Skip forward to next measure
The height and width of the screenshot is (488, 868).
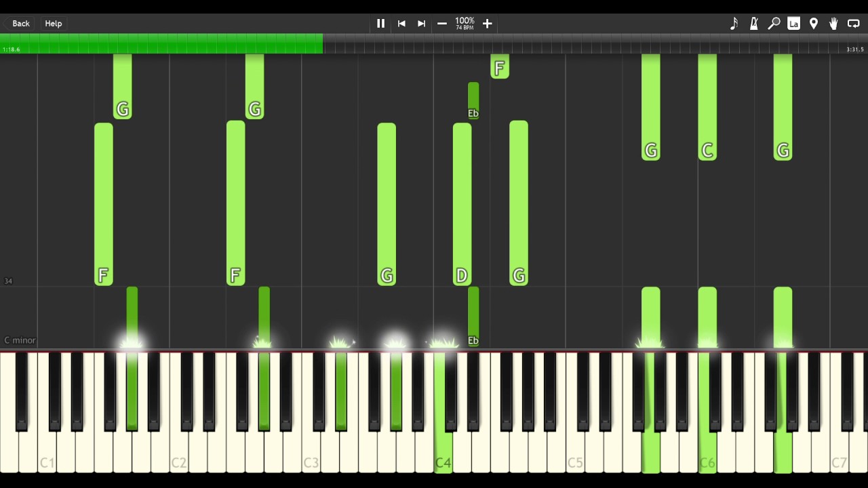coord(421,23)
